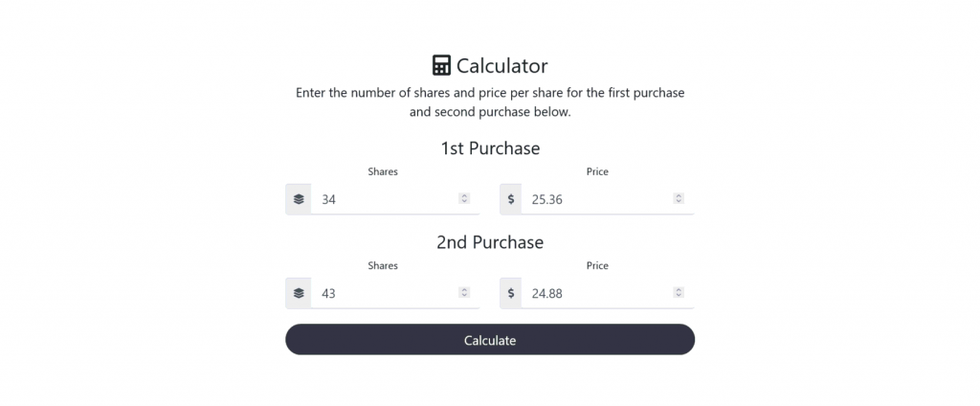The height and width of the screenshot is (406, 980).
Task: Click the "Calculator" title text
Action: (x=501, y=66)
